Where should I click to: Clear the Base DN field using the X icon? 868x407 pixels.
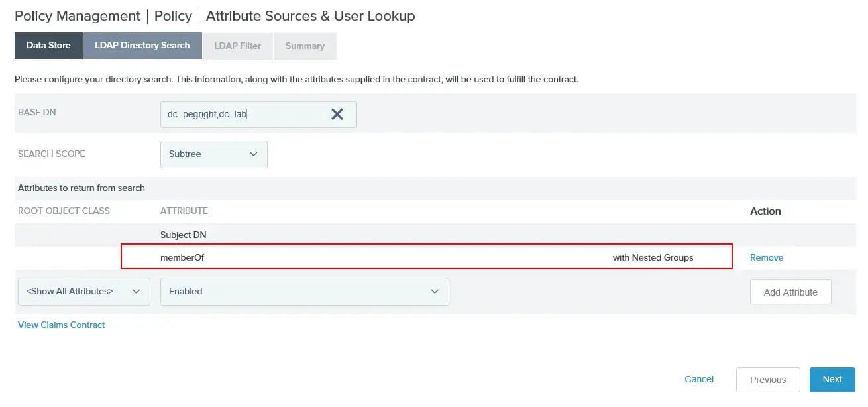click(337, 114)
